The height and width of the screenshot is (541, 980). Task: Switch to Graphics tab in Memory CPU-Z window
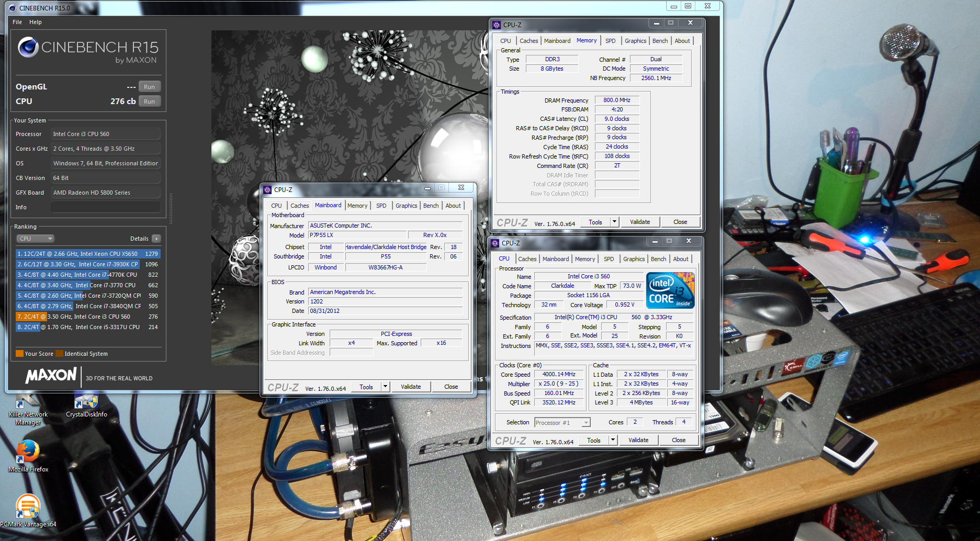pos(635,41)
